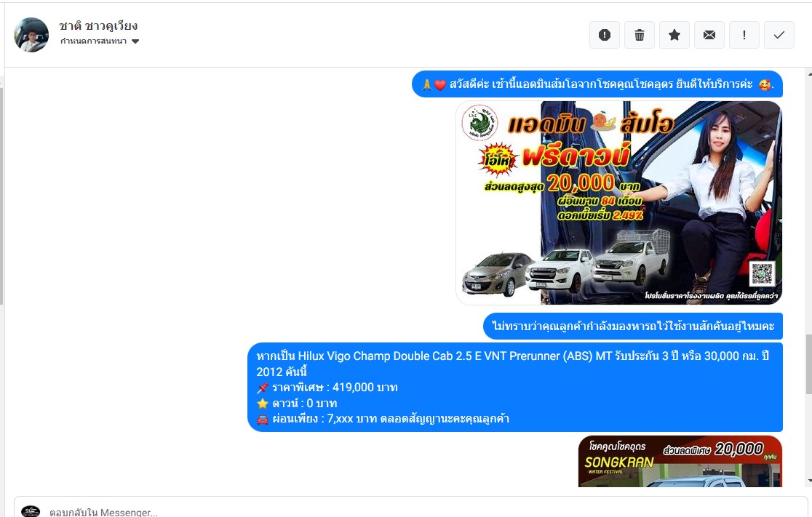
Task: Open the Songkran promo image at bottom
Action: [x=680, y=461]
